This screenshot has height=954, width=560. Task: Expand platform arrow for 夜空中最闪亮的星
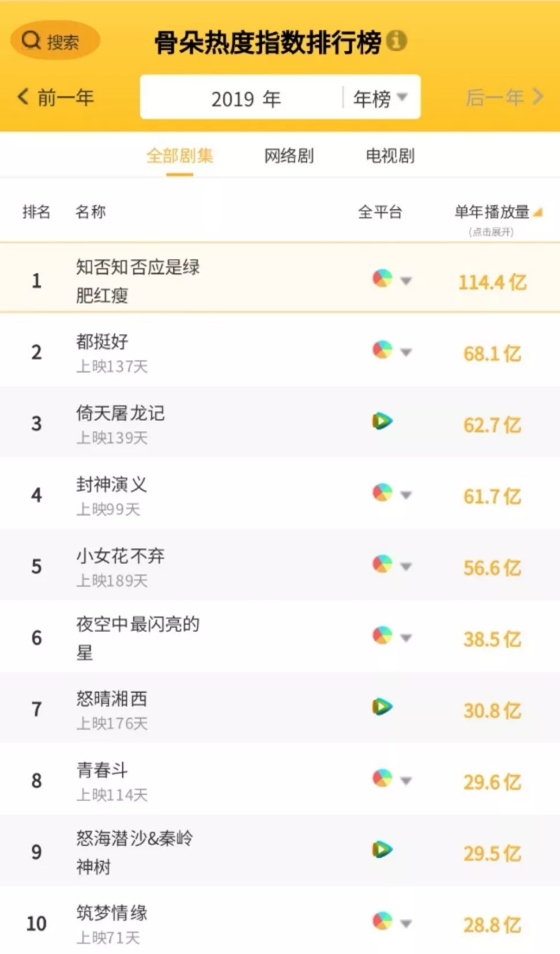406,638
